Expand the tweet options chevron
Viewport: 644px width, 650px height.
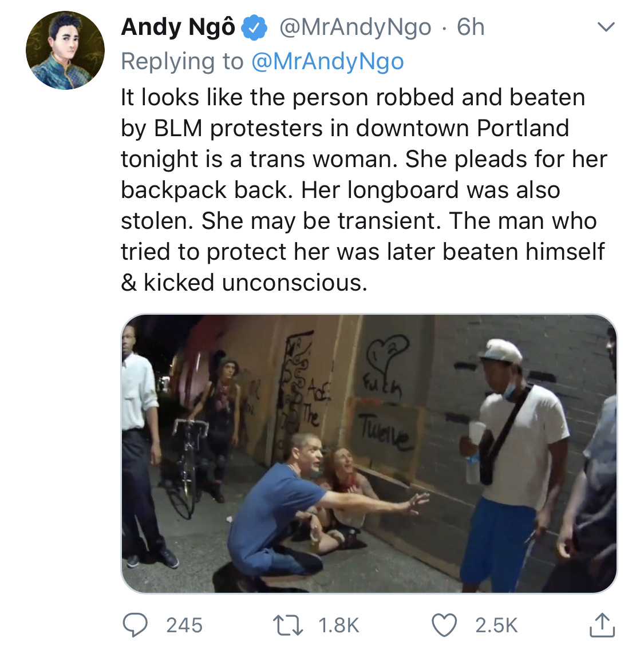click(x=605, y=27)
